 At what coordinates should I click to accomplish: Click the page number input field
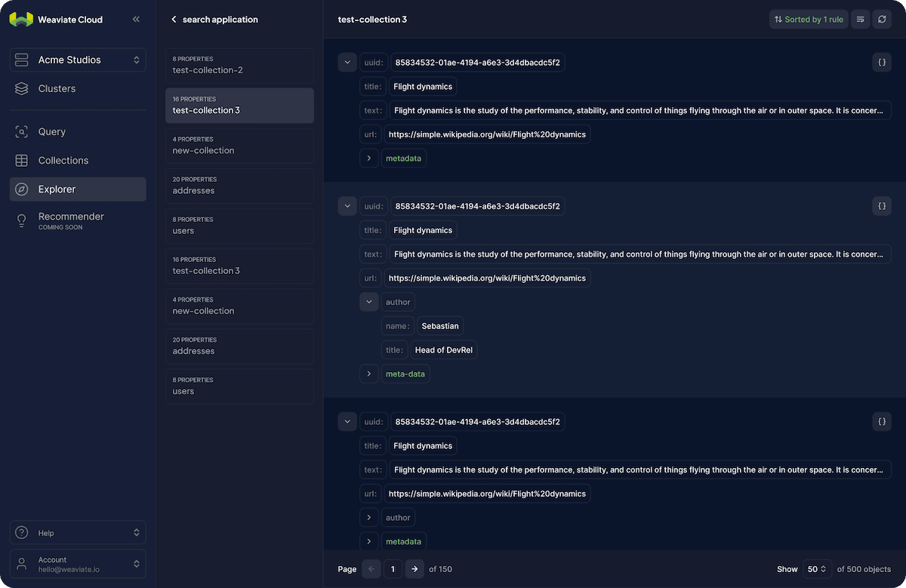(x=393, y=569)
